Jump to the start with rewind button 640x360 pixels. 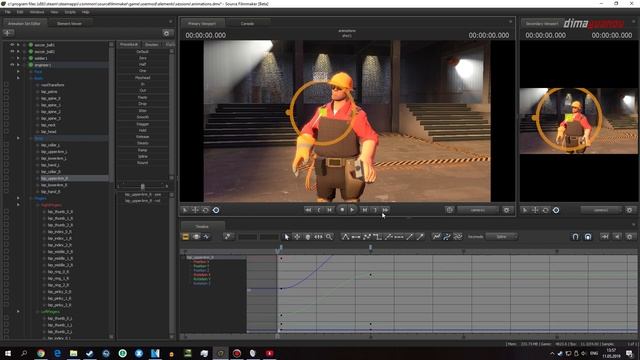point(308,210)
